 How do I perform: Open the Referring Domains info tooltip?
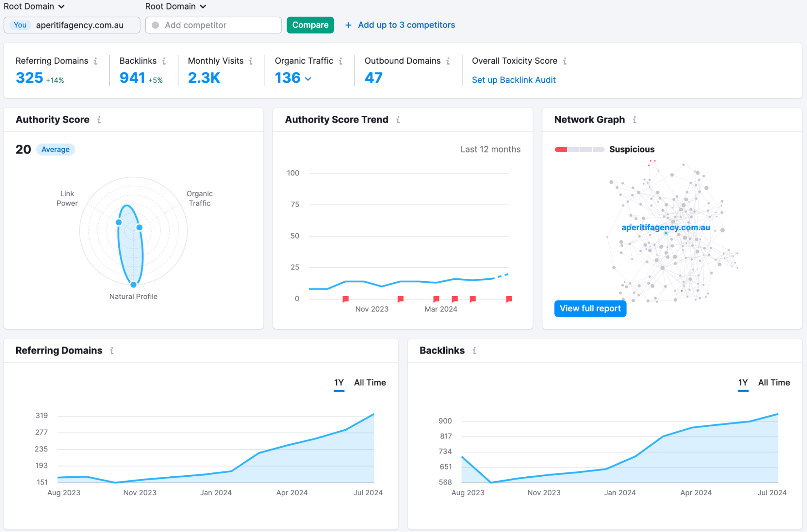[x=96, y=61]
